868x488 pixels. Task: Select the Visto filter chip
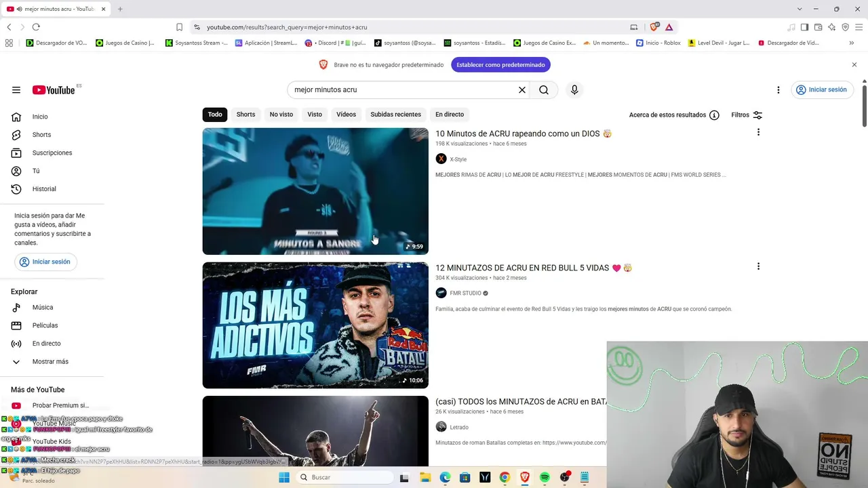click(315, 115)
